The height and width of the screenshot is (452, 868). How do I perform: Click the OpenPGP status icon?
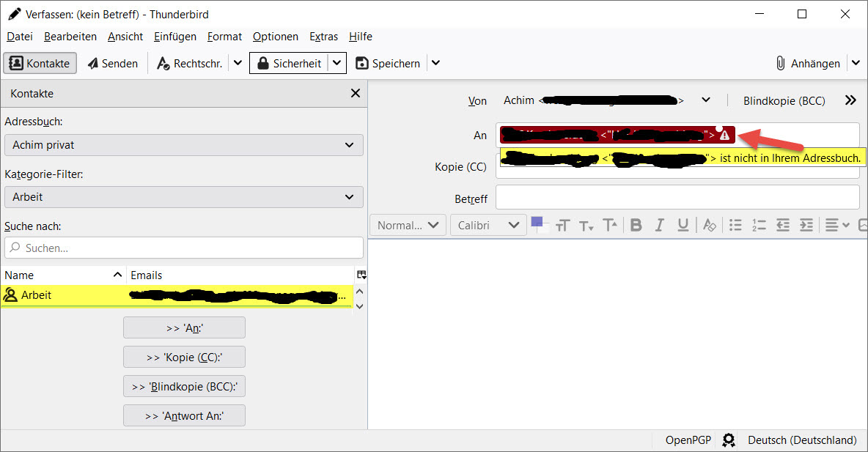[x=729, y=440]
